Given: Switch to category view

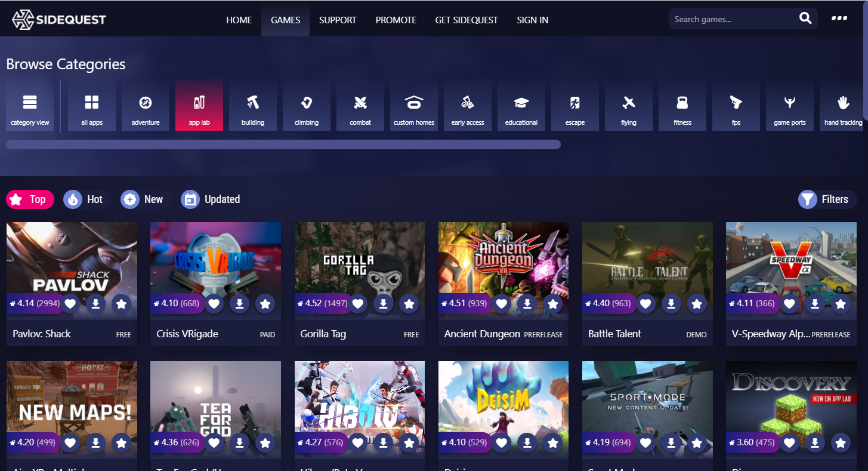Looking at the screenshot, I should (30, 105).
